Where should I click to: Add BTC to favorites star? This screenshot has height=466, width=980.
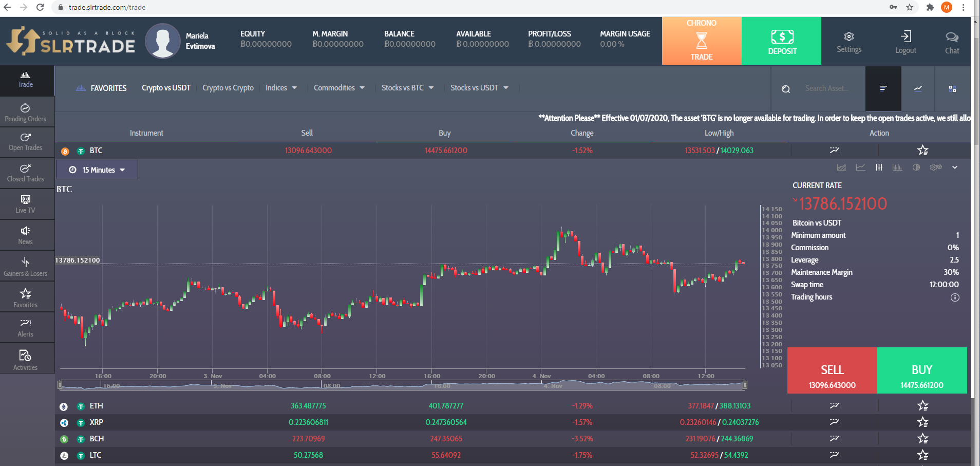pos(922,150)
